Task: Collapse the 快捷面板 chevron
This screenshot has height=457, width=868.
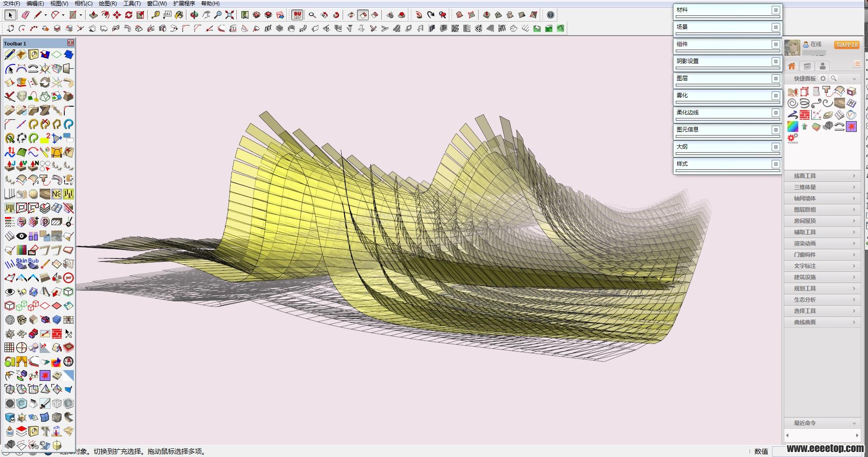Action: 854,79
